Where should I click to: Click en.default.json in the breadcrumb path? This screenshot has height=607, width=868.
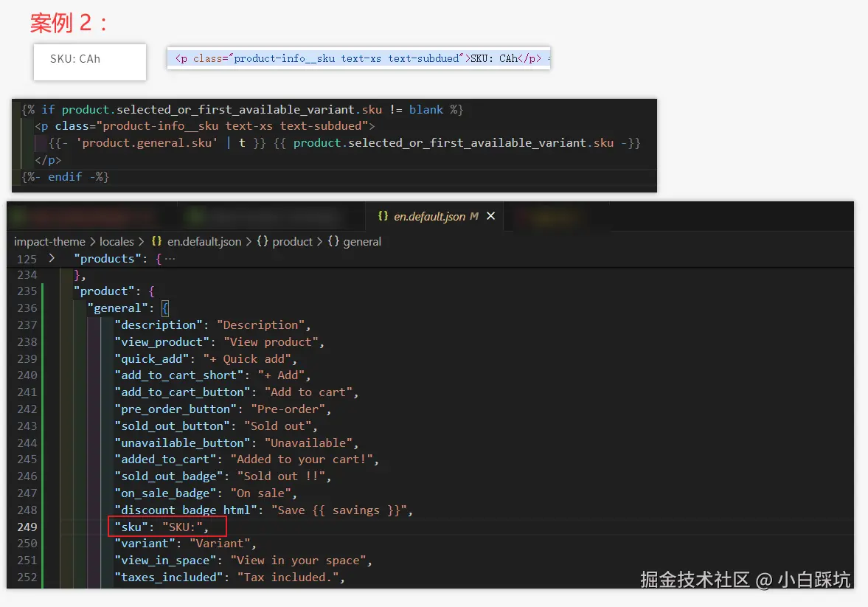point(204,241)
